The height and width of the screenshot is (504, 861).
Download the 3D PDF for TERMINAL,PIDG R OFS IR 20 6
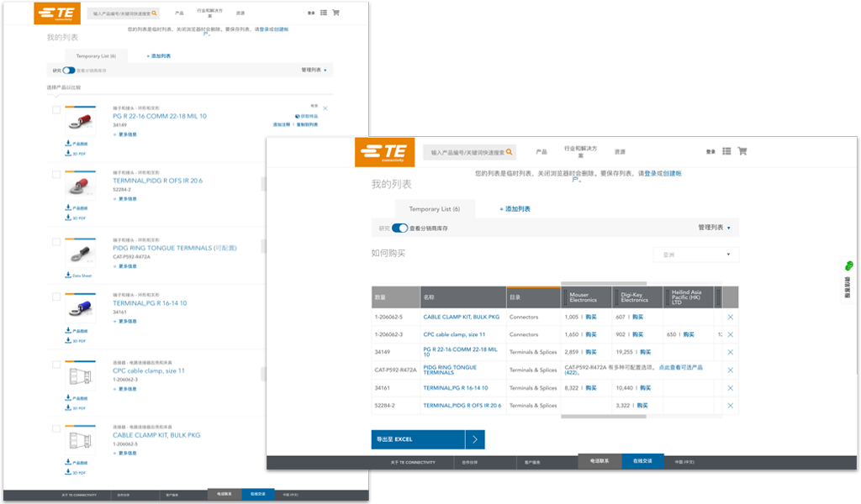click(x=67, y=218)
